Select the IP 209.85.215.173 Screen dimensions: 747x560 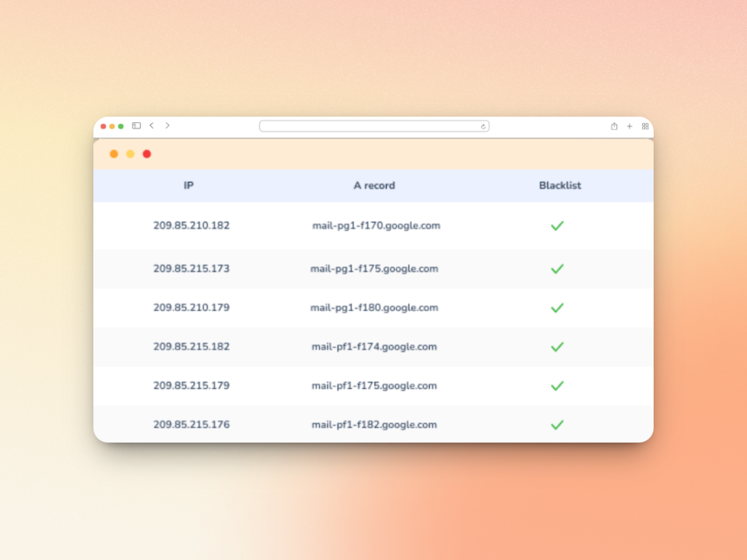coord(191,268)
